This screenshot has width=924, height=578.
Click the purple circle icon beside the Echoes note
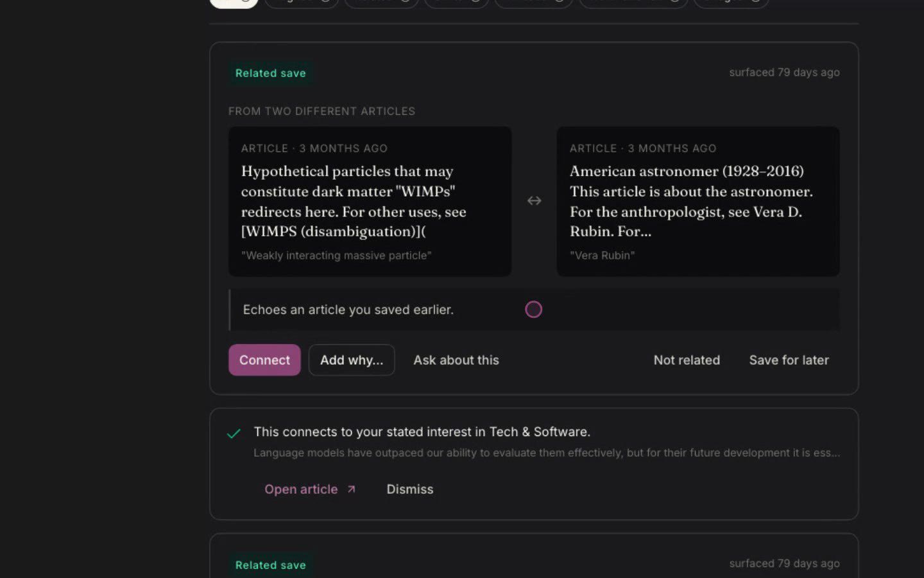[533, 310]
